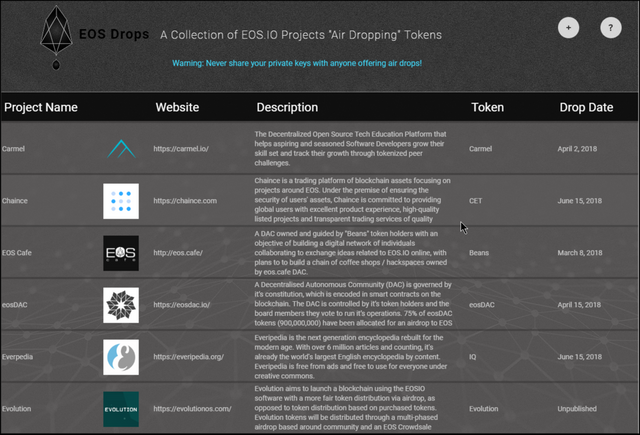640x435 pixels.
Task: Click the 'A Collection of EOS.IO Projects' tagline
Action: point(301,35)
